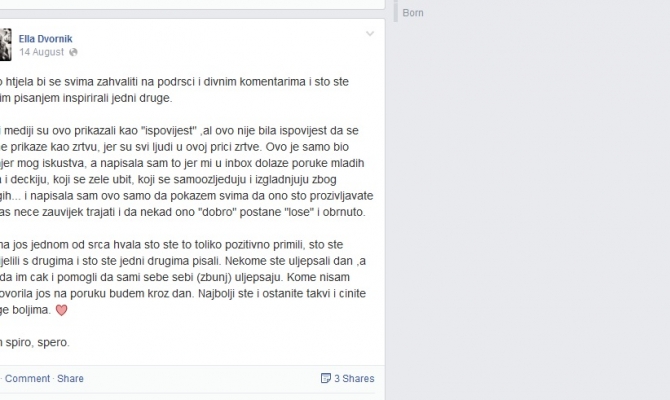Click the red heart emoji in the post
The width and height of the screenshot is (670, 400).
pyautogui.click(x=62, y=310)
